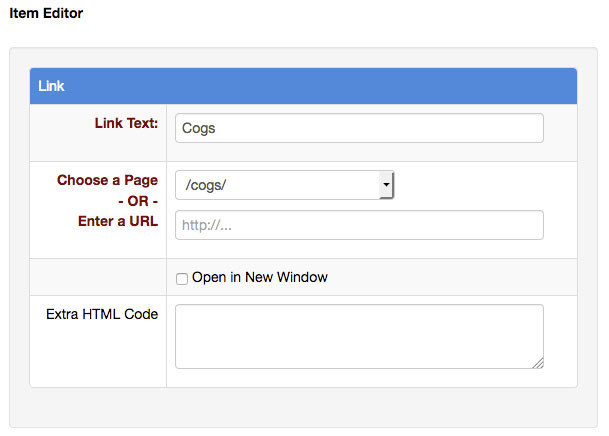Open the Choose a Page select showing /cogs/
609x436 pixels.
point(284,185)
